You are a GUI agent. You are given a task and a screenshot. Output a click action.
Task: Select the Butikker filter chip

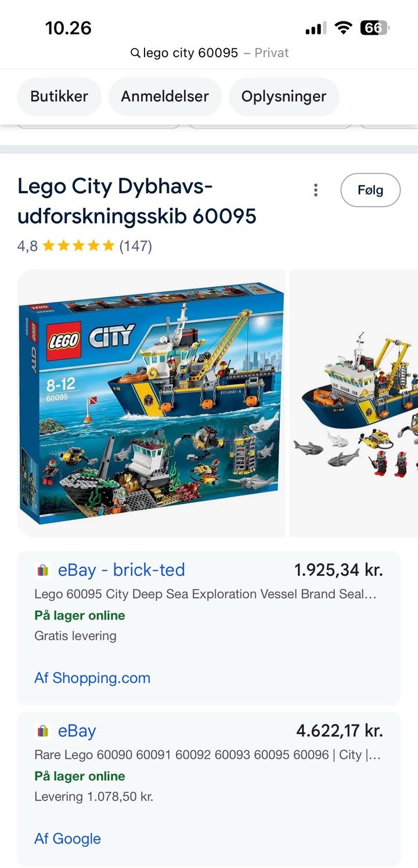pyautogui.click(x=59, y=96)
